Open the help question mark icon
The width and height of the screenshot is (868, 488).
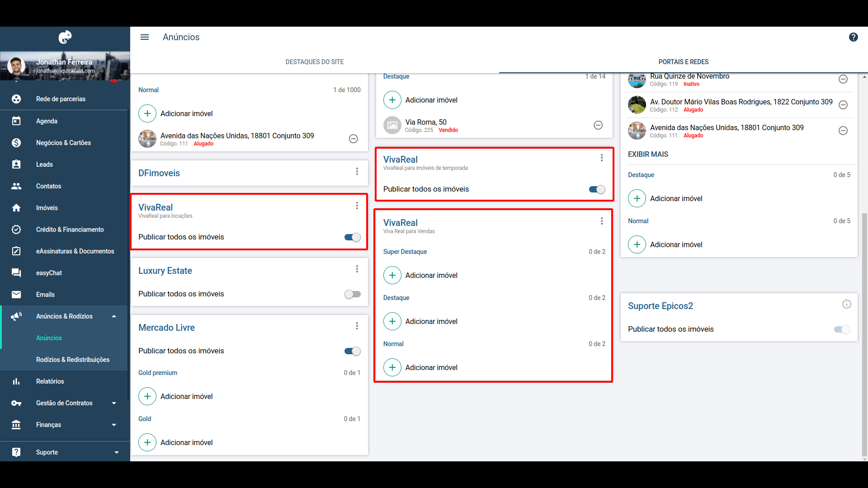[853, 37]
